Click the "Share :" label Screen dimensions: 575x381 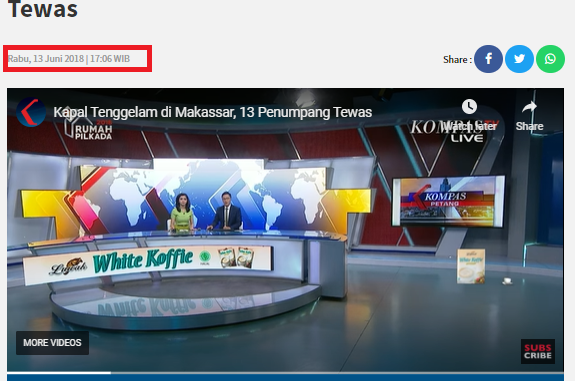(457, 59)
